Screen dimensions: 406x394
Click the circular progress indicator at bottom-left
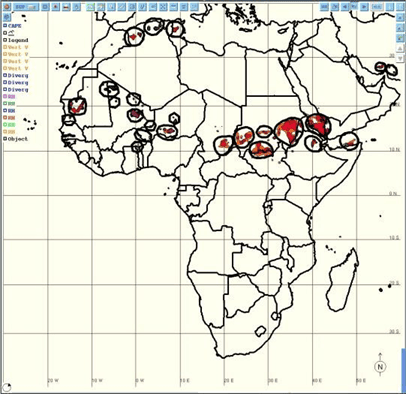[7, 387]
